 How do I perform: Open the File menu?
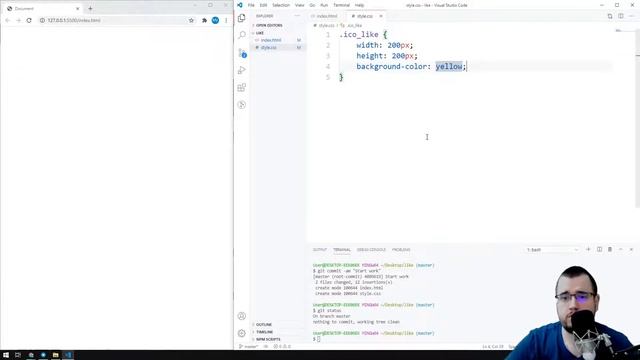[251, 5]
